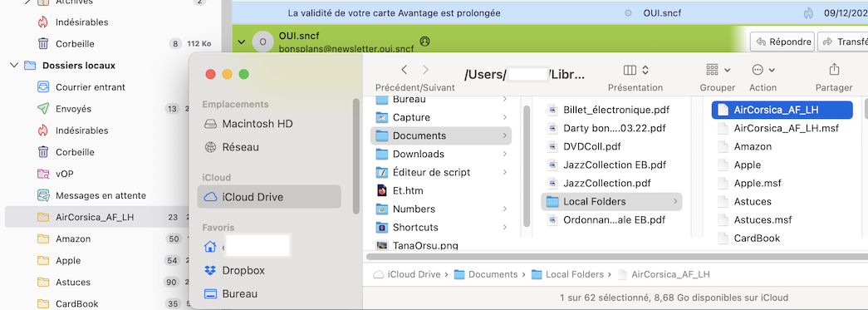Click AirCorsica_AF_LH folder in Thunderbird sidebar
868x310 pixels.
[95, 217]
